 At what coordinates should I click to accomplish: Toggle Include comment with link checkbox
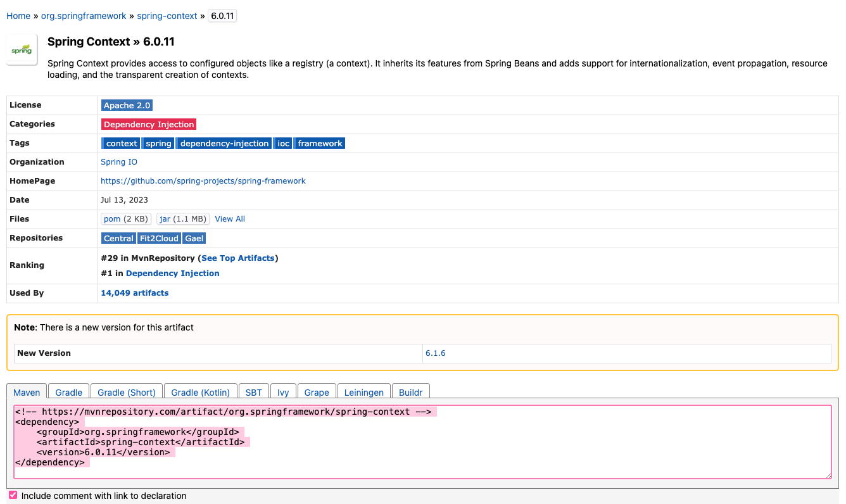[x=13, y=495]
